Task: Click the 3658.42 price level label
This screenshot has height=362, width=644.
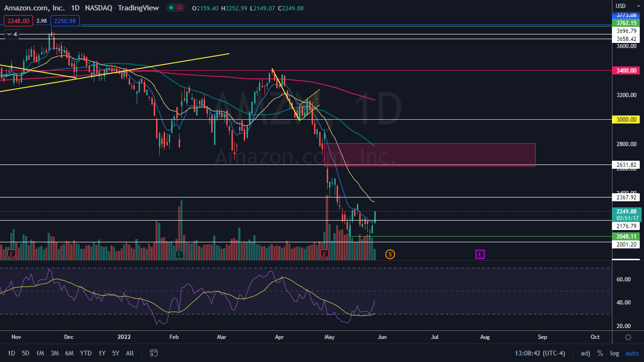Action: pyautogui.click(x=626, y=39)
